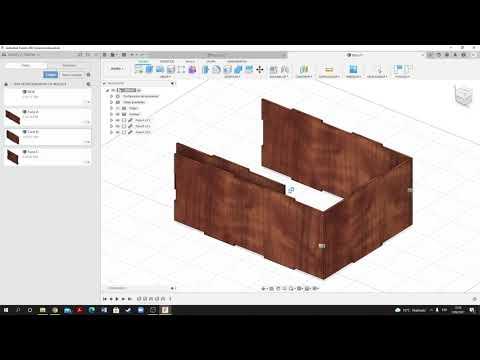
Task: Toggle visibility eye of the Bodies folder
Action: tap(118, 114)
